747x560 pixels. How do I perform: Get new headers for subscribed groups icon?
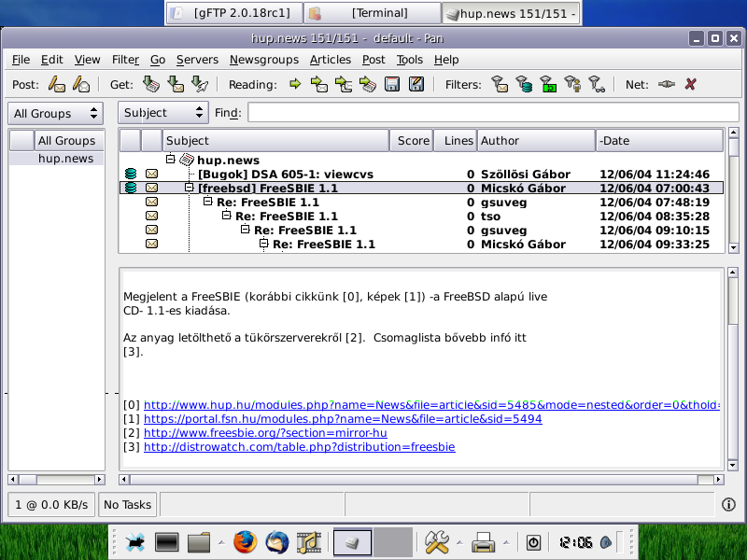176,84
